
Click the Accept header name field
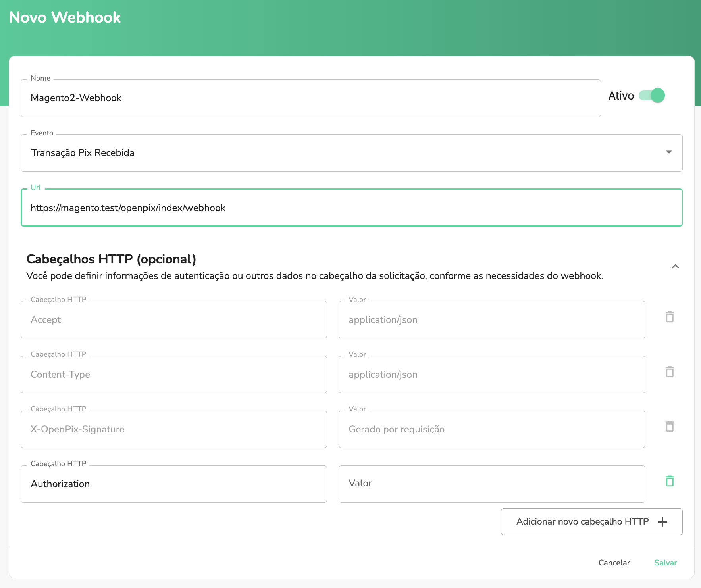click(x=173, y=319)
